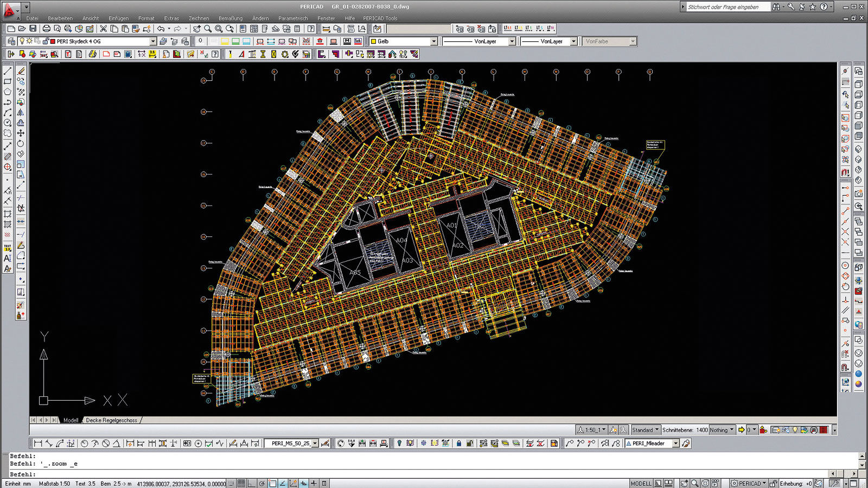Open the Bemaßung menu

[231, 18]
